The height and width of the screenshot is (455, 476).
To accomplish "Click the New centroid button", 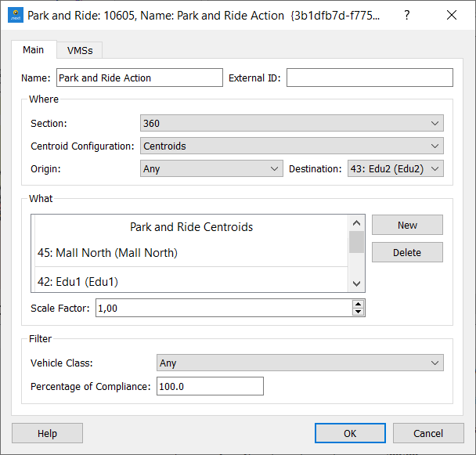I will 407,225.
